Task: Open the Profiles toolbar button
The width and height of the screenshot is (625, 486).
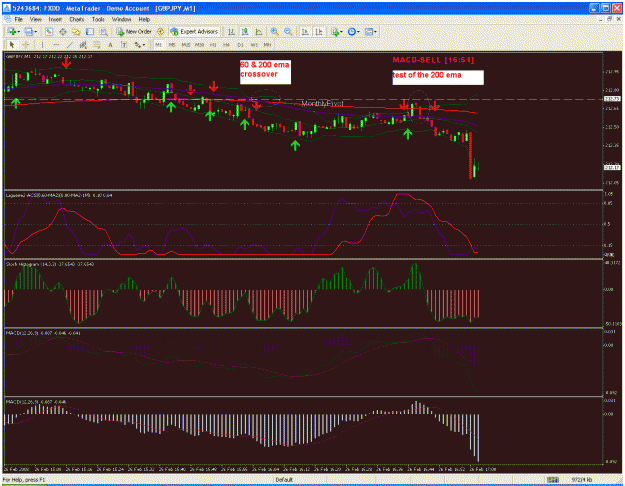Action: 28,31
